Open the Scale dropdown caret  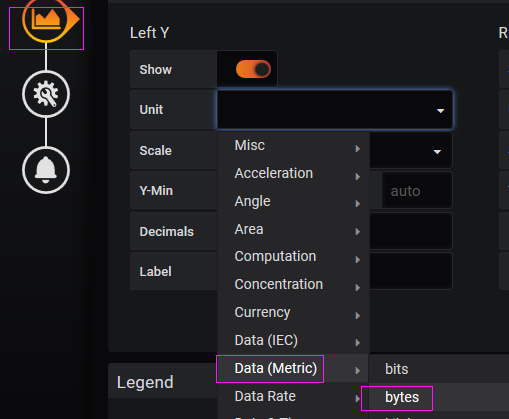point(437,152)
